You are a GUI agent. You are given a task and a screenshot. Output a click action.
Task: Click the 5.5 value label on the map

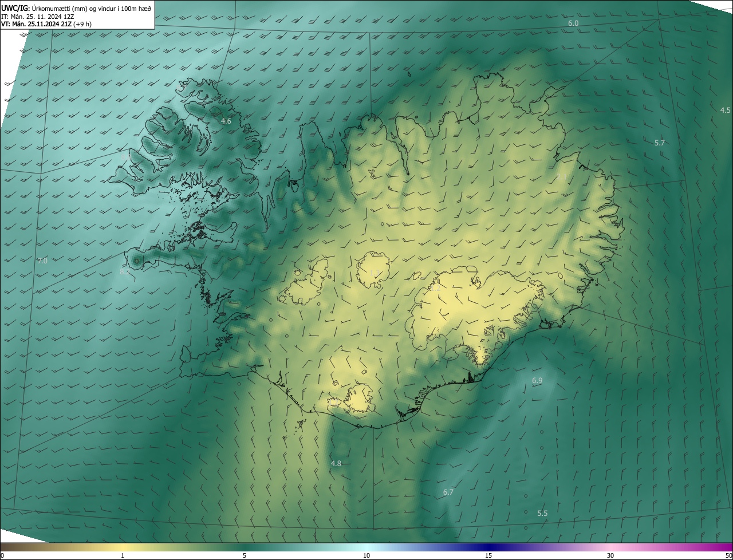pyautogui.click(x=542, y=513)
